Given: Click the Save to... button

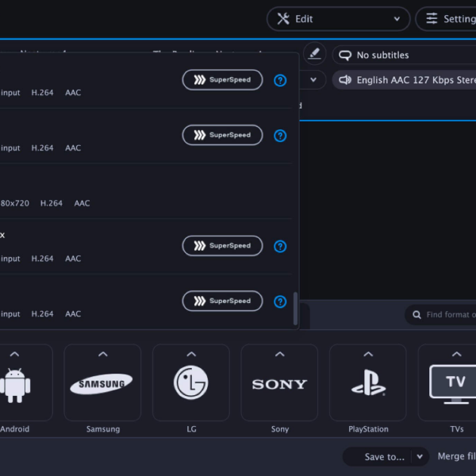Looking at the screenshot, I should coord(384,456).
